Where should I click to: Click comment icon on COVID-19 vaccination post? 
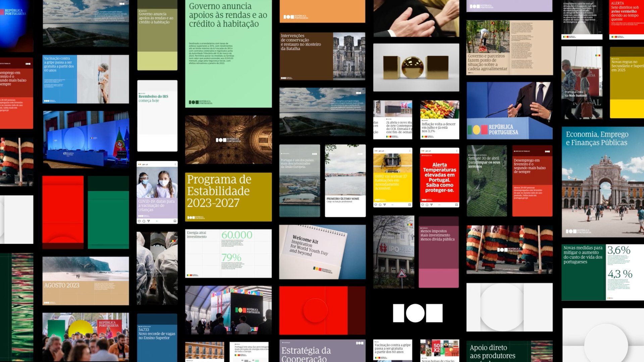144,221
